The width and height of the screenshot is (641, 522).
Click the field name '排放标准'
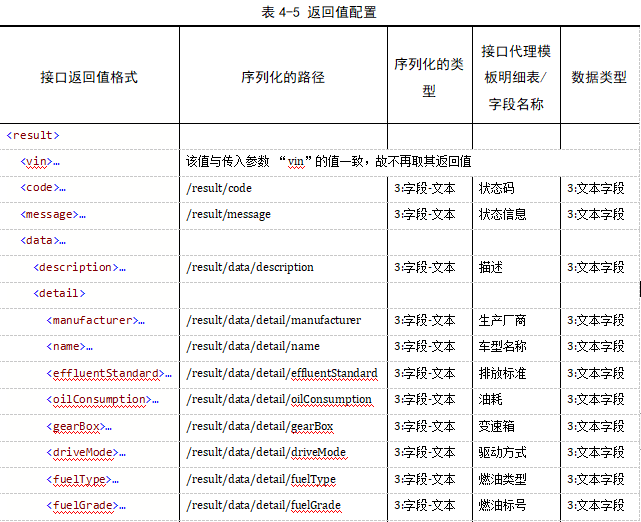pos(502,373)
